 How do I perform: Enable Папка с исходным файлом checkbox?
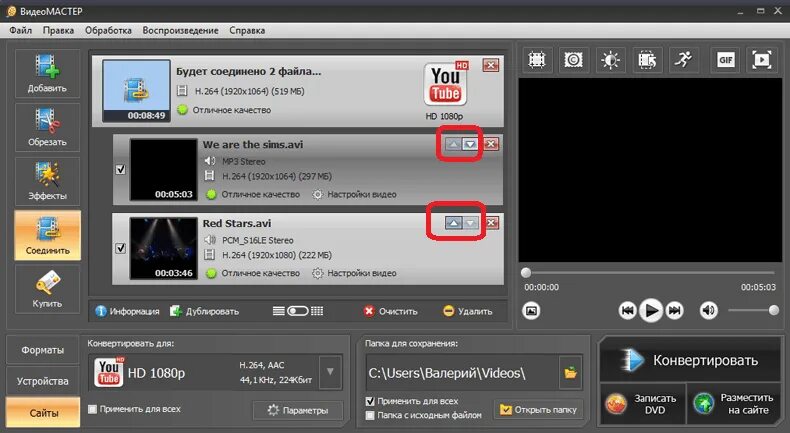(x=370, y=415)
